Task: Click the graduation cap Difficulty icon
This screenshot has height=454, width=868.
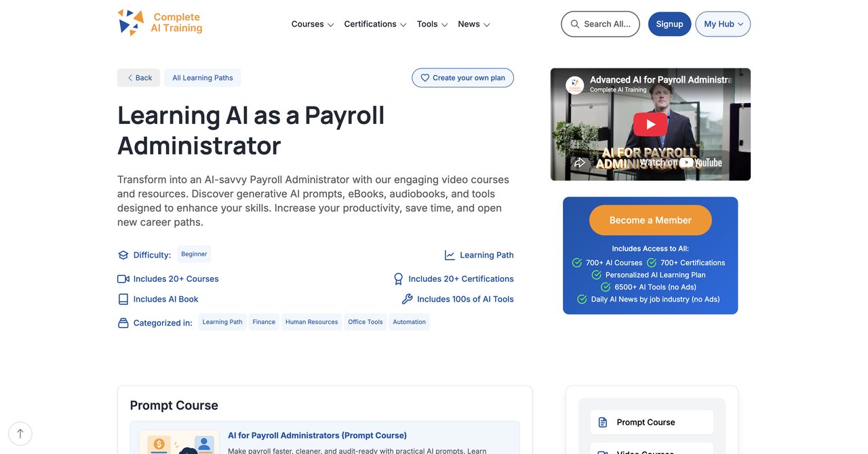Action: coord(123,255)
